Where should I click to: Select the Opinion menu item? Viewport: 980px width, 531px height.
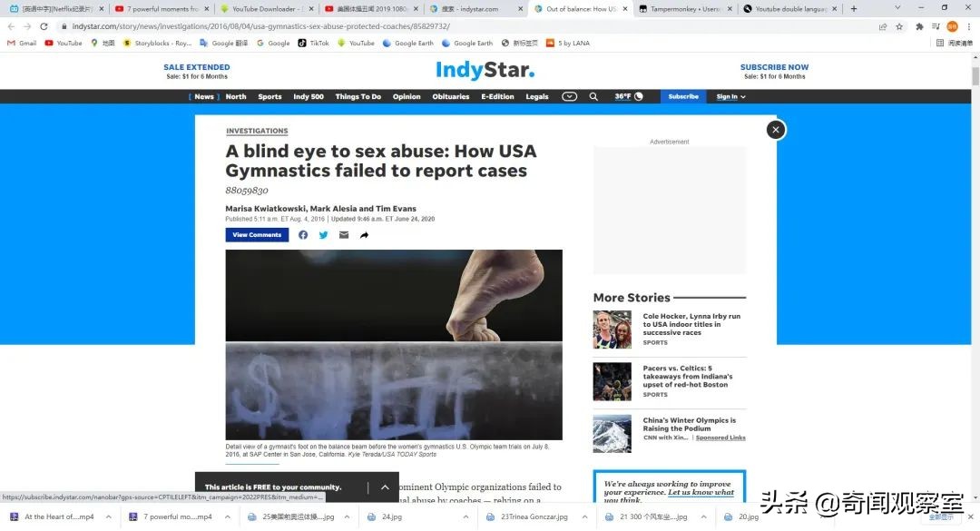407,97
